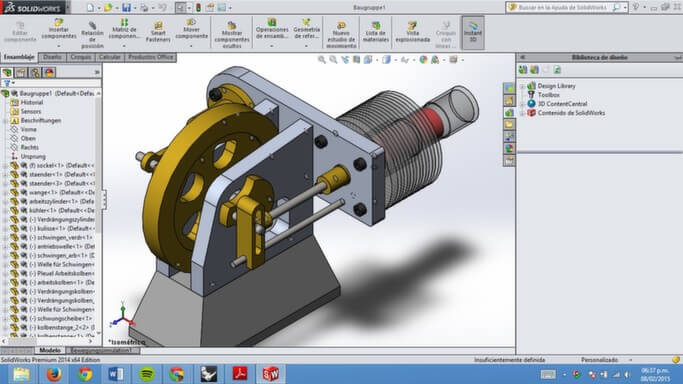Open the Smart Fasteners tool
This screenshot has height=384, width=683.
pyautogui.click(x=158, y=32)
